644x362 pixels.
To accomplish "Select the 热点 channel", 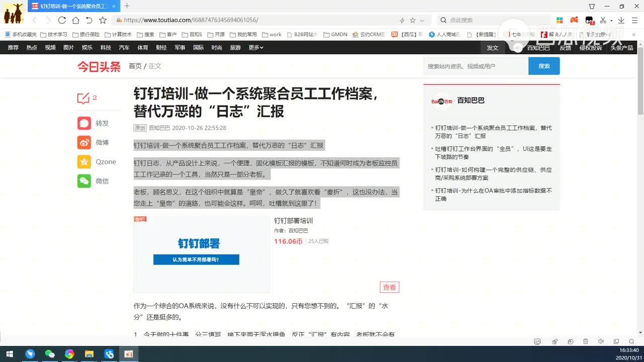I will pyautogui.click(x=32, y=47).
